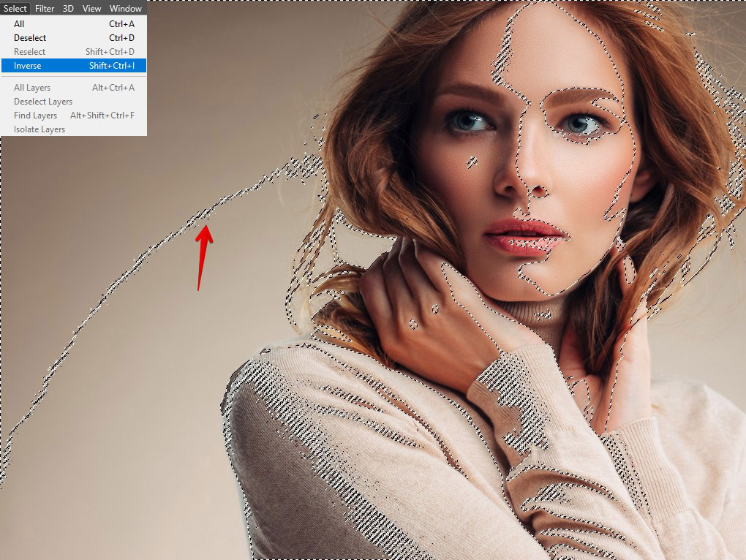Click Deselect Layers
Image resolution: width=746 pixels, height=560 pixels.
(x=42, y=101)
